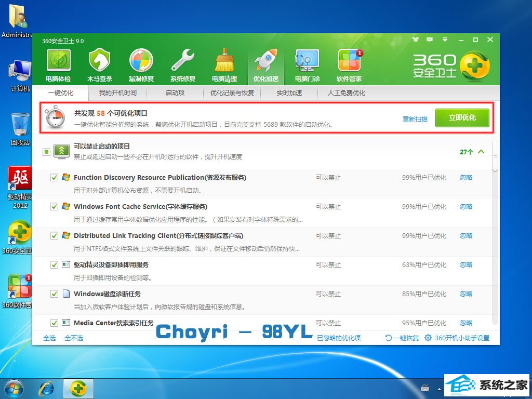Click the 360 green plus logo

click(x=475, y=66)
